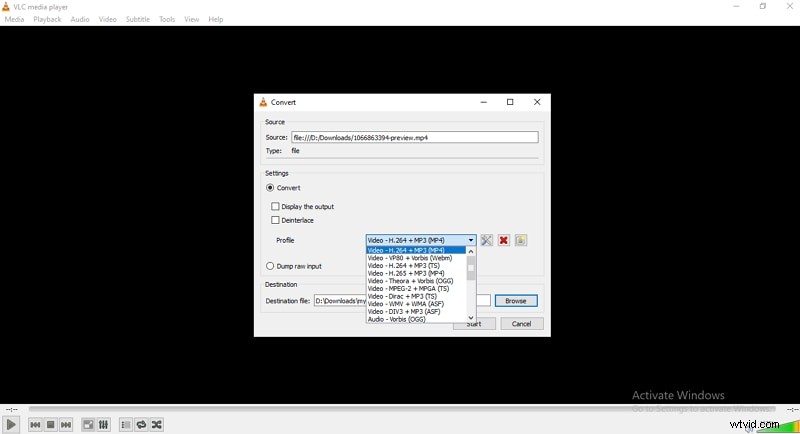800x434 pixels.
Task: Click the Source file path field
Action: click(x=415, y=137)
